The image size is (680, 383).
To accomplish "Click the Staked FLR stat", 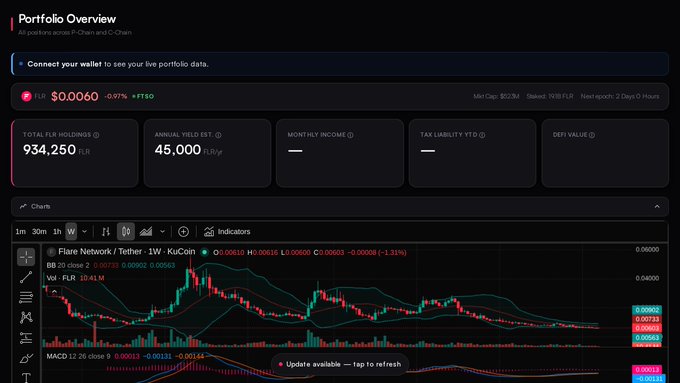I will [x=550, y=96].
